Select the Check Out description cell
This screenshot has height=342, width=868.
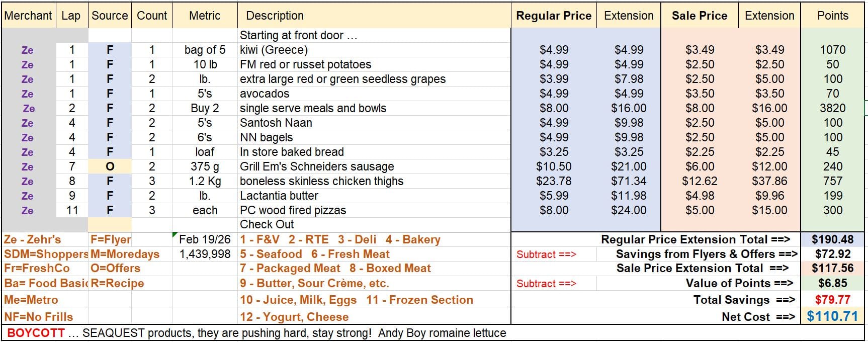(267, 224)
